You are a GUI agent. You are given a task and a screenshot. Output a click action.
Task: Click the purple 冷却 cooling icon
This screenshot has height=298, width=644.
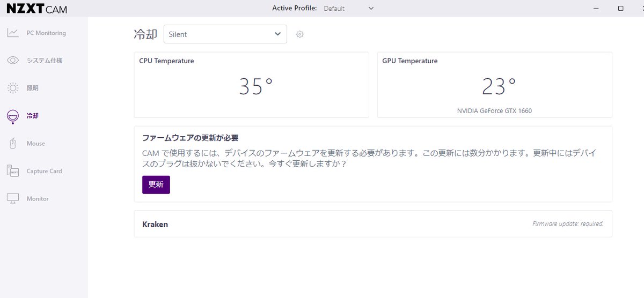(13, 116)
